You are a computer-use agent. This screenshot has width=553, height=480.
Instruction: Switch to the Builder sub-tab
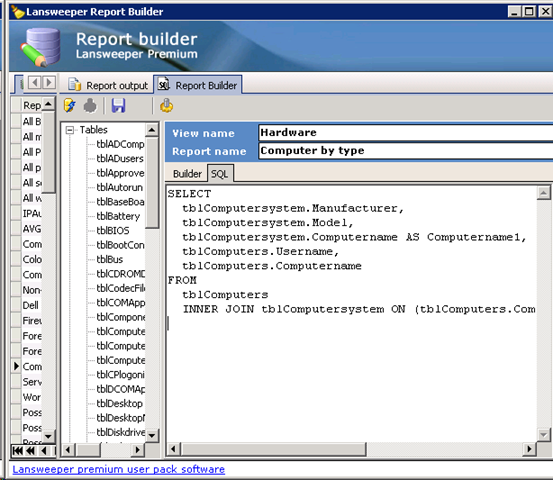click(187, 174)
